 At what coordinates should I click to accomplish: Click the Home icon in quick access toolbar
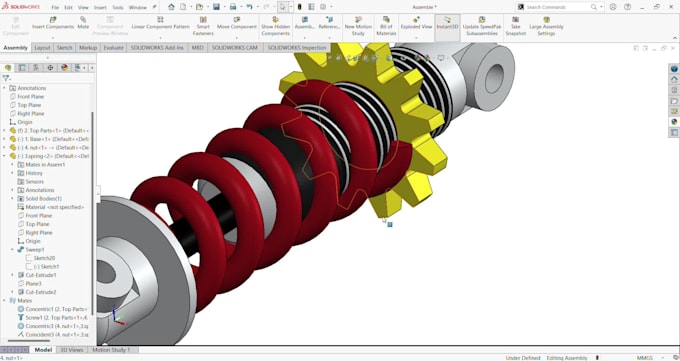(x=171, y=7)
